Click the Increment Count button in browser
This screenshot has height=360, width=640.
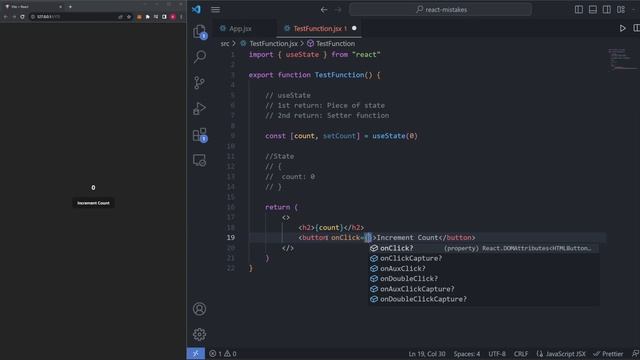point(93,203)
